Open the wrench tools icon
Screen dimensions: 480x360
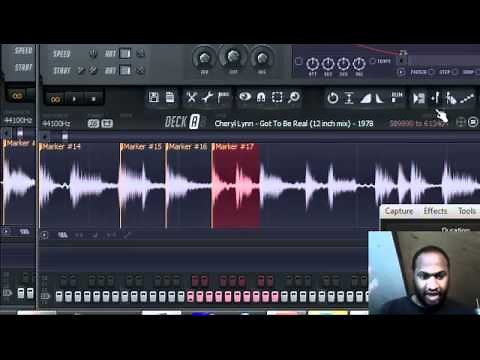(207, 97)
